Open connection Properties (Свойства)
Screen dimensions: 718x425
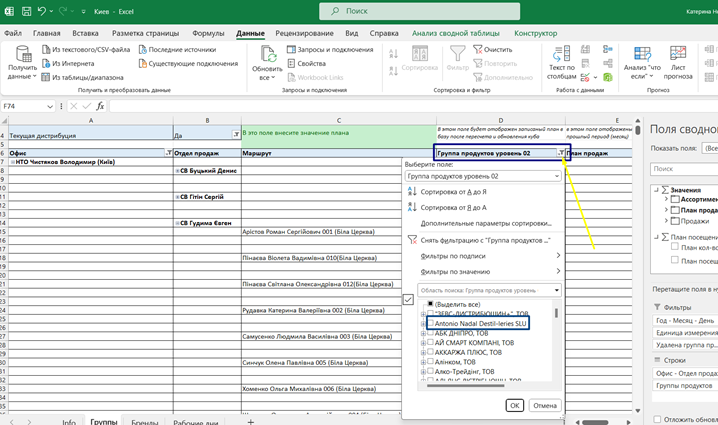[306, 64]
